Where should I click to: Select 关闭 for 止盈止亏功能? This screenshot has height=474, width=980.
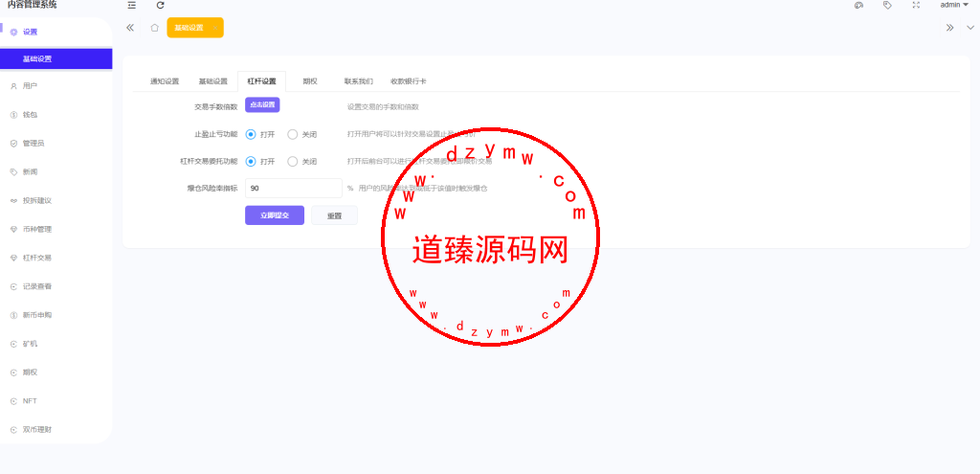[x=302, y=134]
